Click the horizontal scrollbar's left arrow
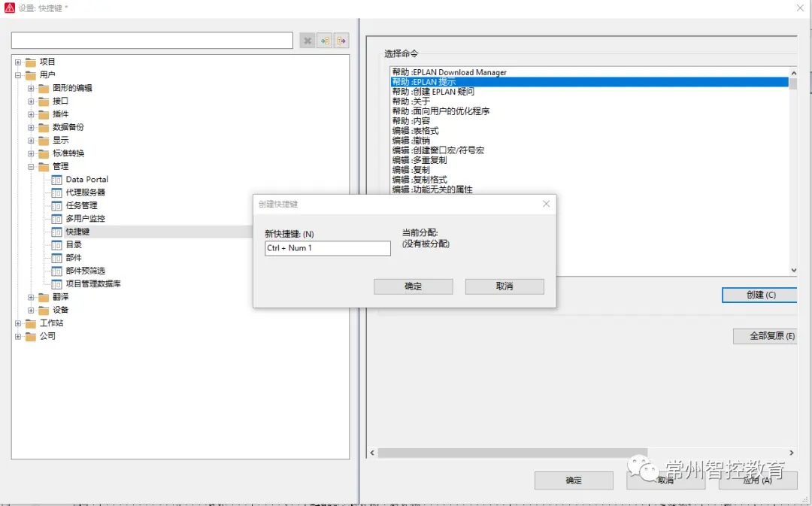812x506 pixels. pyautogui.click(x=372, y=453)
